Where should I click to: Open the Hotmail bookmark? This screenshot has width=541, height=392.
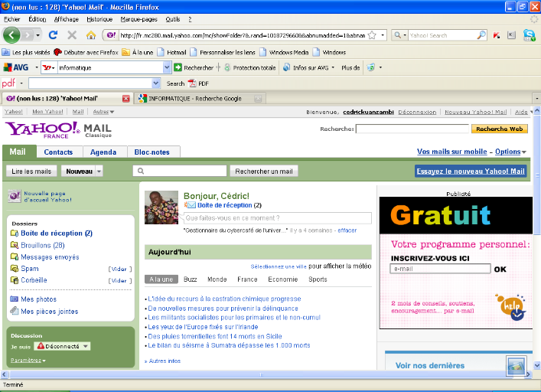[x=172, y=53]
